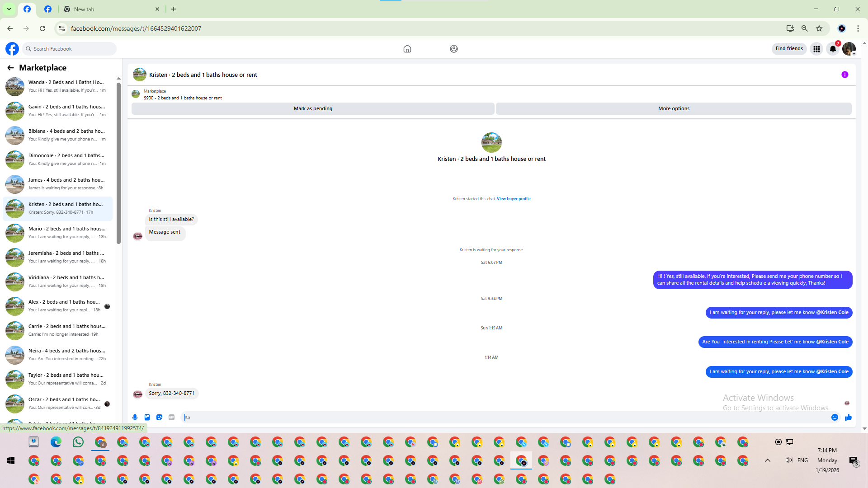This screenshot has height=488, width=868.
Task: Open the Facebook apps menu grid
Action: coord(816,49)
